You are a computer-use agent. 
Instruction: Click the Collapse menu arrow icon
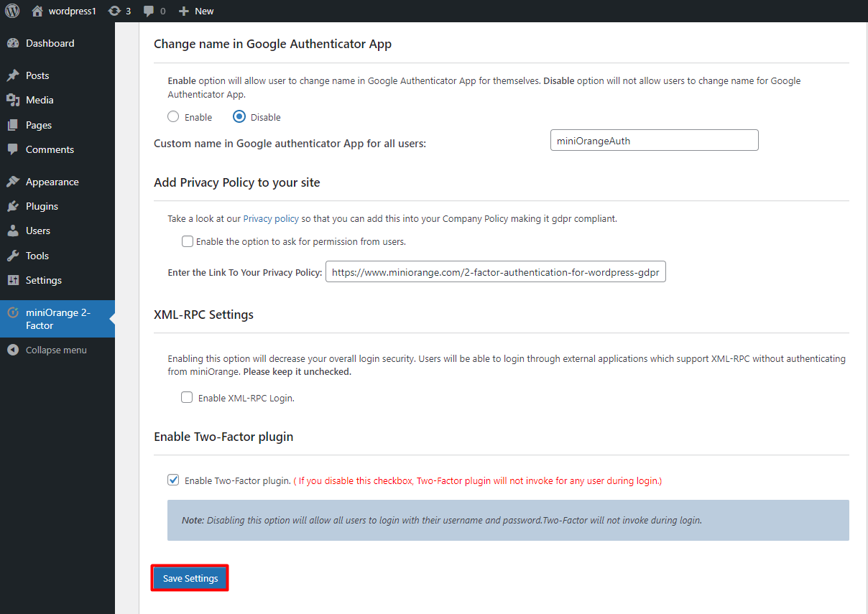tap(13, 350)
